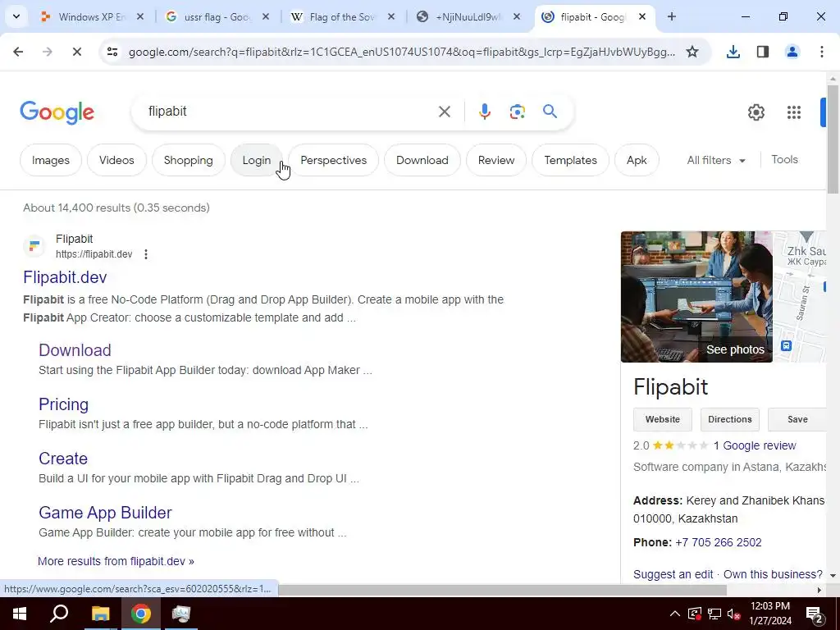Switch to +NjiNuuLdl9w tab
Image resolution: width=840 pixels, height=630 pixels.
467,16
